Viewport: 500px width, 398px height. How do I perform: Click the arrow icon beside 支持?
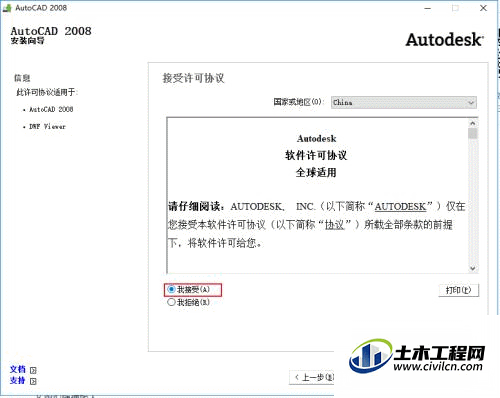33,381
